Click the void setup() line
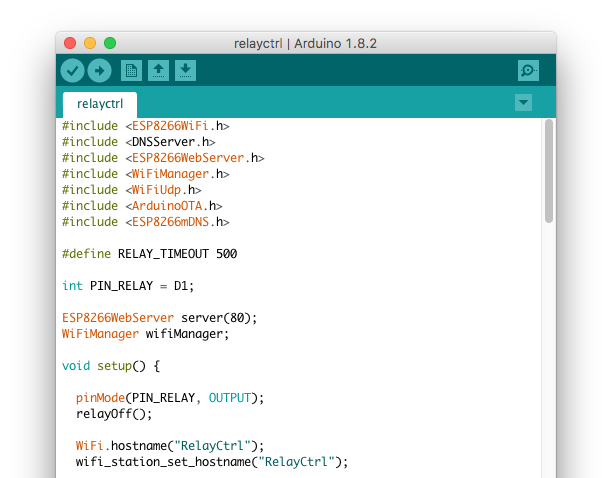Screen dimensions: 612x478 tap(111, 366)
